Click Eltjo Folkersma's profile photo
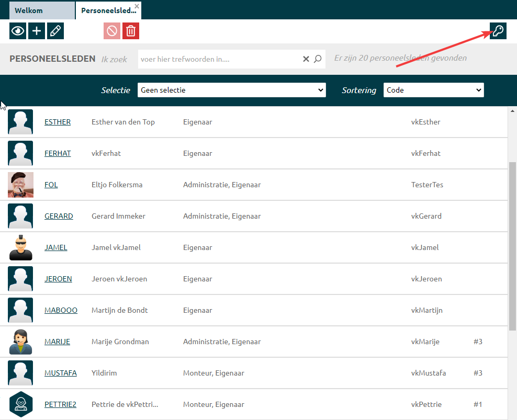The image size is (517, 420). point(20,185)
